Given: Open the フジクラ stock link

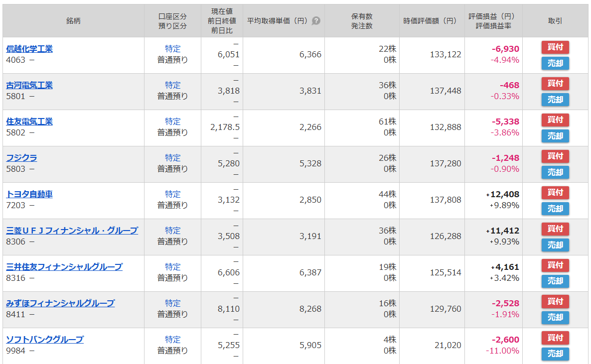Looking at the screenshot, I should tap(21, 158).
